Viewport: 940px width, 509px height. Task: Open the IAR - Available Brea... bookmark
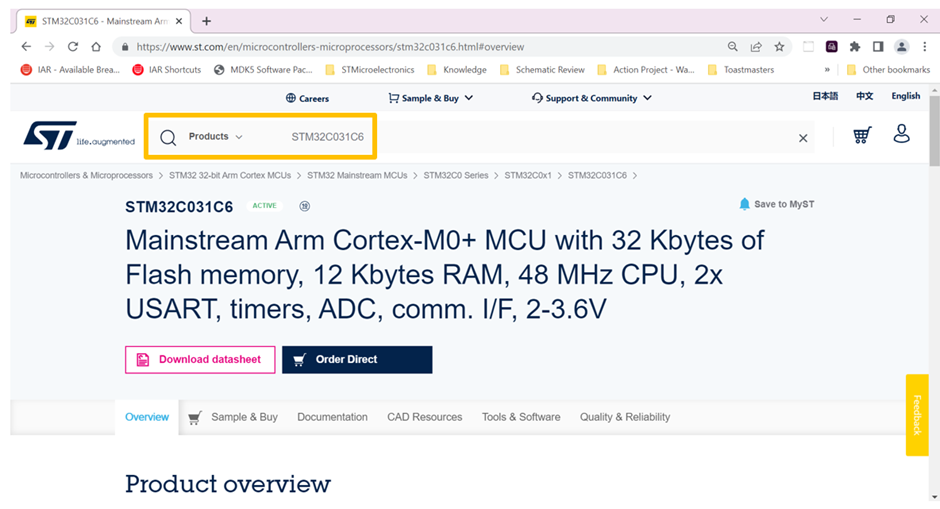[x=70, y=70]
